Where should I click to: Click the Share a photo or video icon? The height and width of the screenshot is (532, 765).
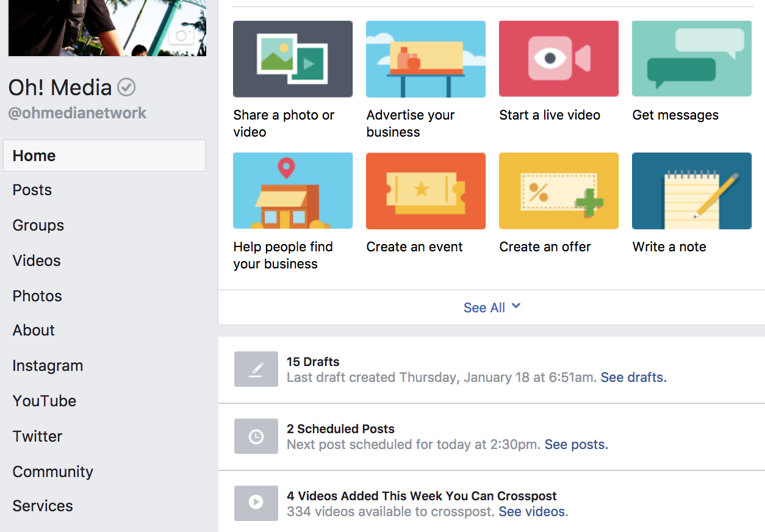[293, 59]
